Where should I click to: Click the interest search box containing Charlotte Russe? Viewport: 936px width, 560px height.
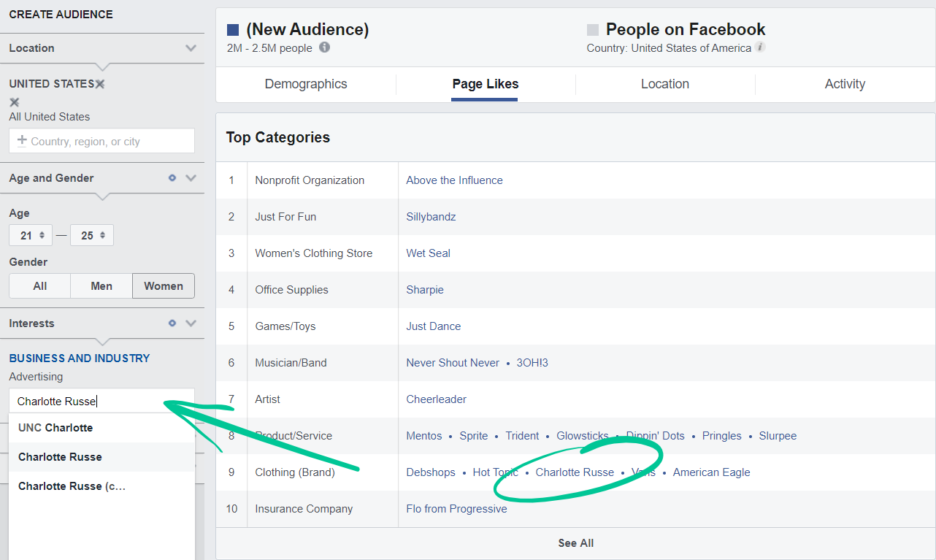pyautogui.click(x=101, y=401)
